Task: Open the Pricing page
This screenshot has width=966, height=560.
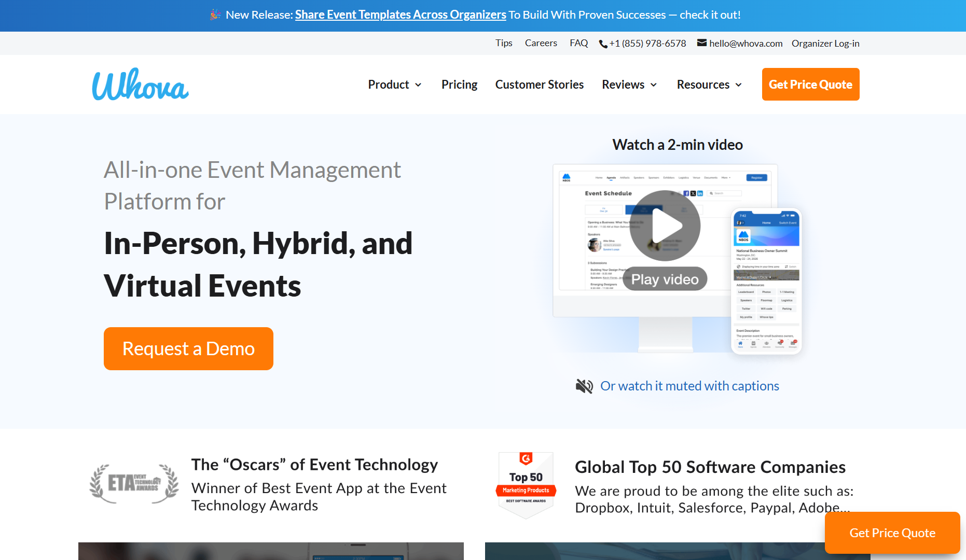Action: (x=459, y=85)
